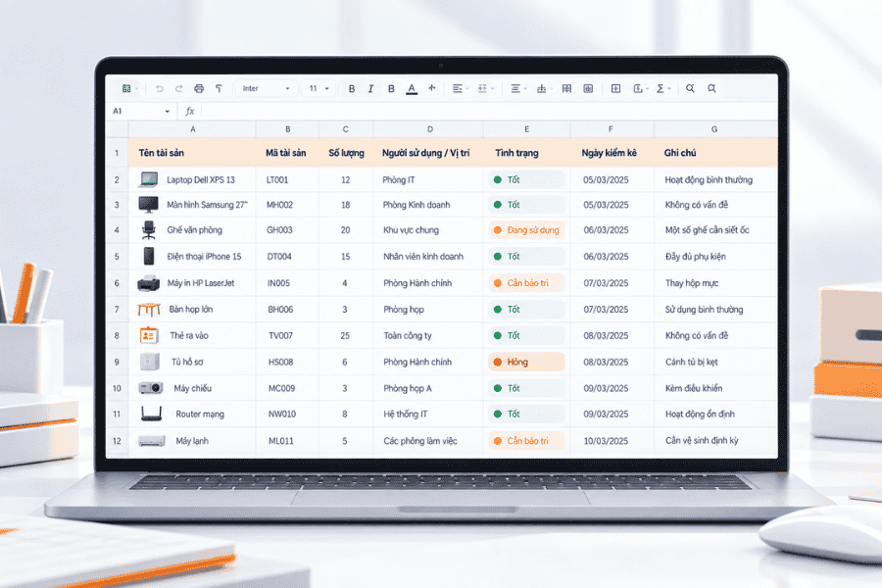
Task: Open the font size 11 dropdown
Action: click(x=318, y=88)
